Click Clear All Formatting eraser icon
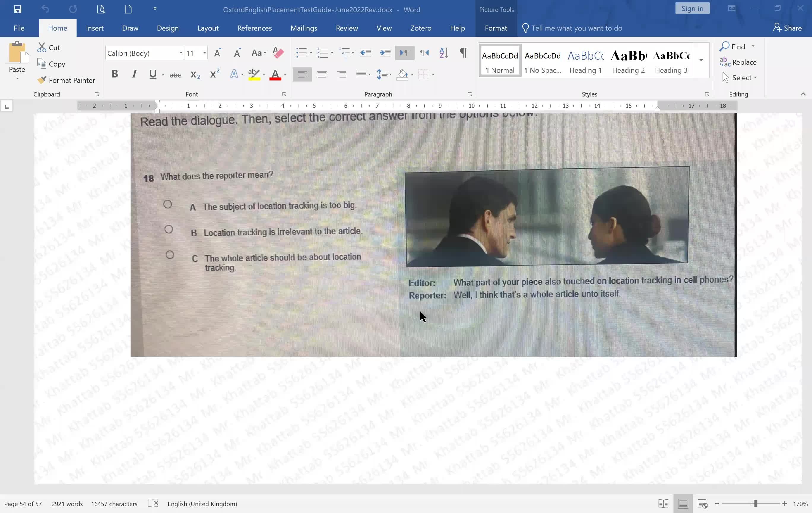 (x=278, y=53)
